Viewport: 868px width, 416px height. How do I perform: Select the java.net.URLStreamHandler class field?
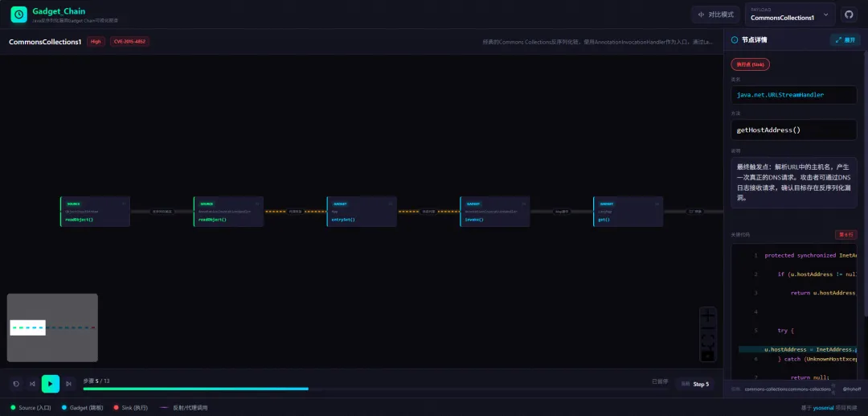tap(794, 95)
